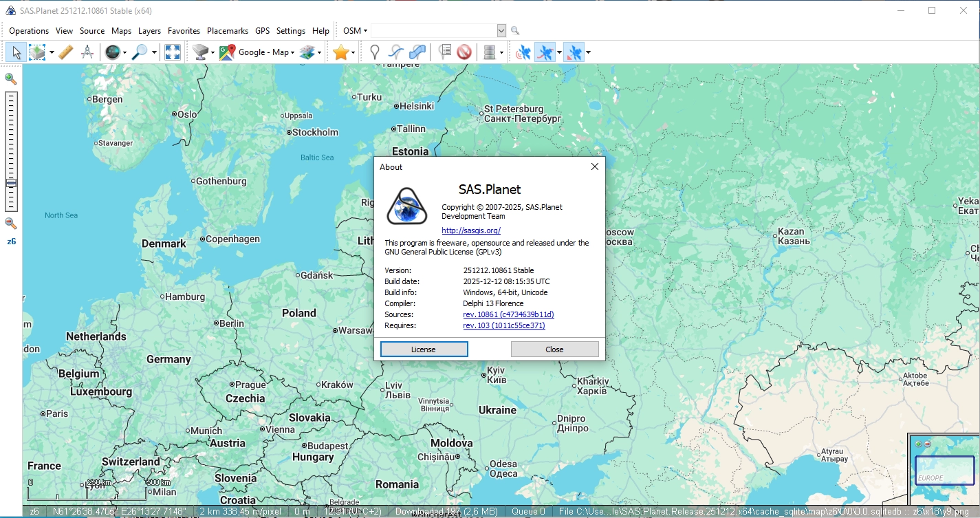Viewport: 980px width, 518px height.
Task: Open the Settings menu
Action: pyautogui.click(x=291, y=31)
